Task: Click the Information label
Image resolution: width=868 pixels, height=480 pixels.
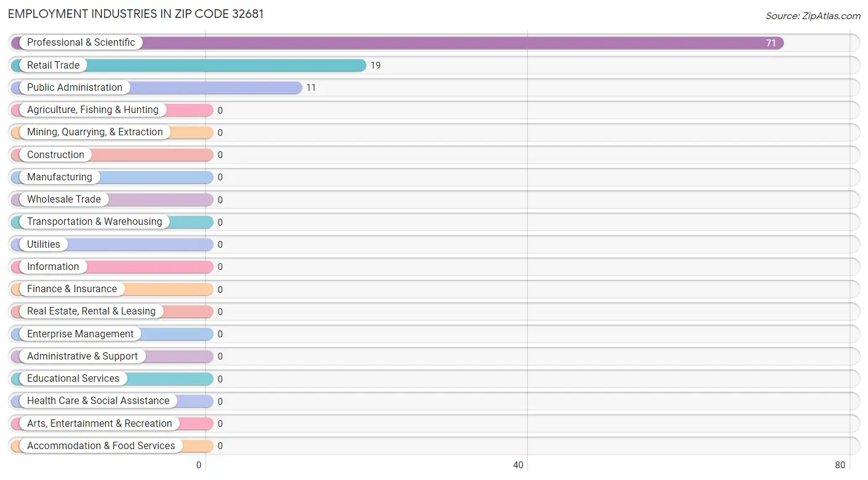Action: [53, 267]
